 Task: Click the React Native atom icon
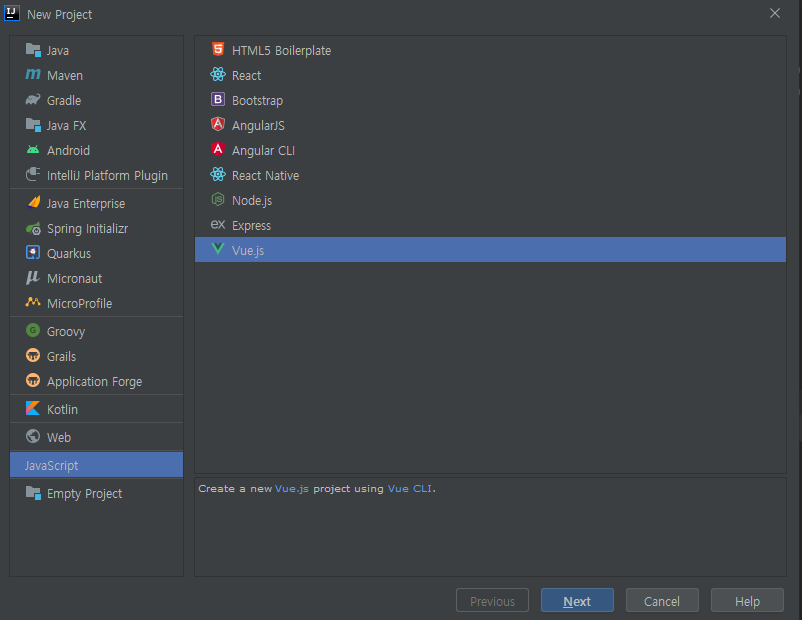coord(218,174)
